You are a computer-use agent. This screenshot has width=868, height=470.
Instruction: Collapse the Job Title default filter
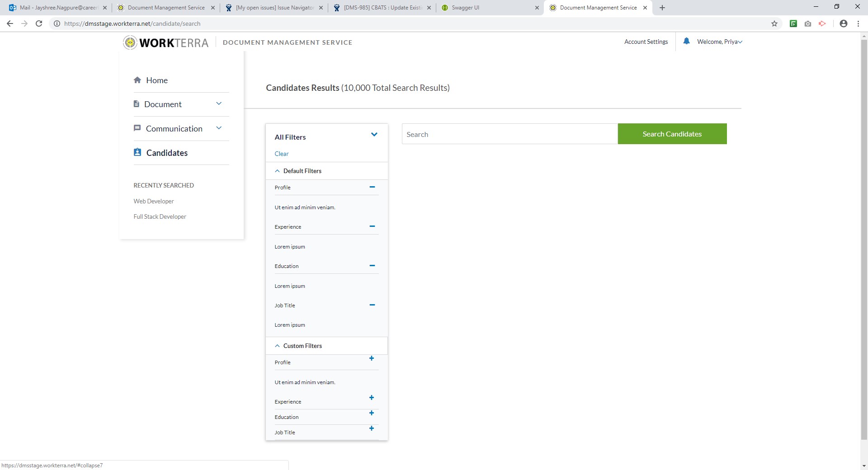(372, 305)
